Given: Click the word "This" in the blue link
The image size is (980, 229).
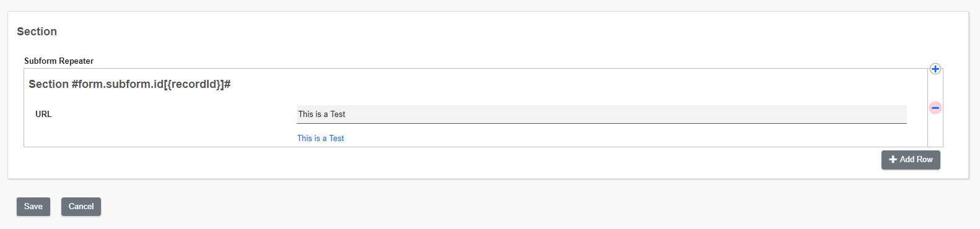Looking at the screenshot, I should pos(304,139).
